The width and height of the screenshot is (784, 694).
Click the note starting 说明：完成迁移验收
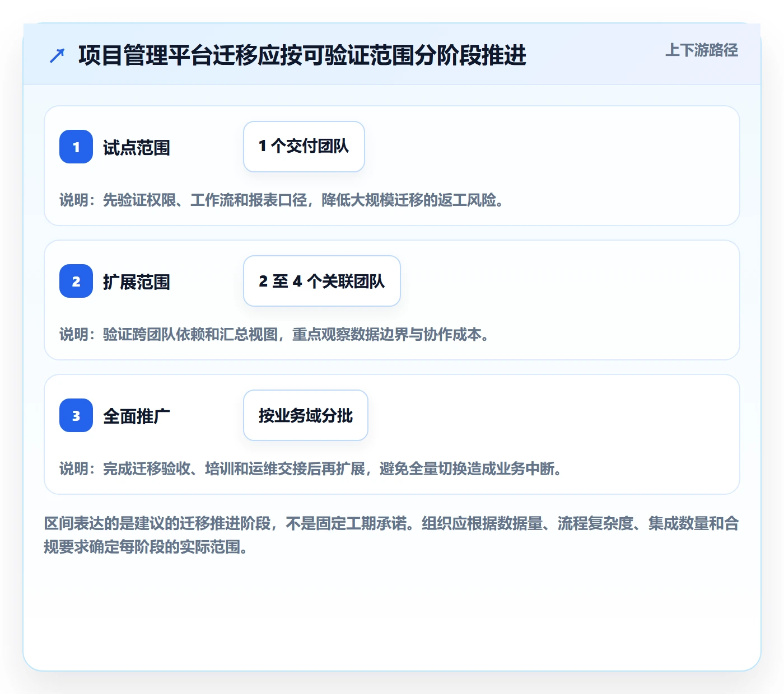[311, 468]
